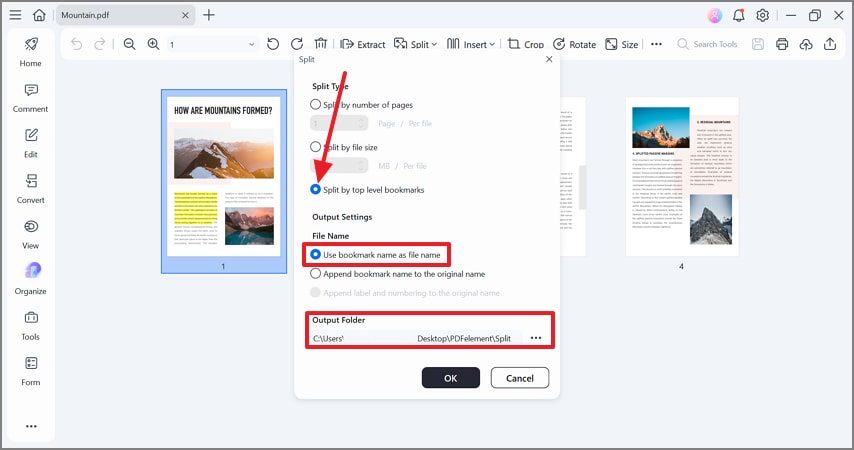
Task: Click the MB per file stepper
Action: click(x=339, y=166)
